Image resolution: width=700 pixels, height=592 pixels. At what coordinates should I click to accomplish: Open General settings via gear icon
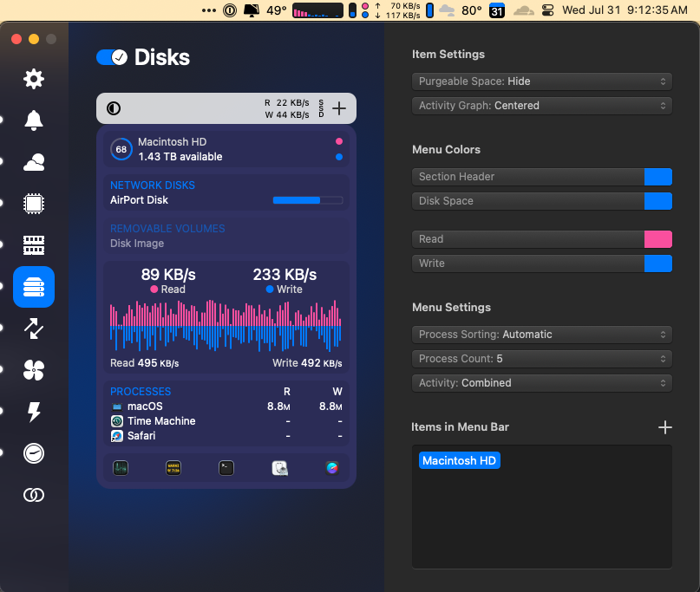click(x=34, y=79)
